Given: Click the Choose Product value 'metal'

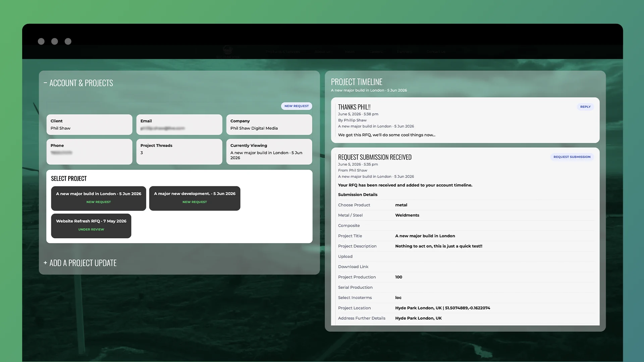Looking at the screenshot, I should [x=401, y=205].
